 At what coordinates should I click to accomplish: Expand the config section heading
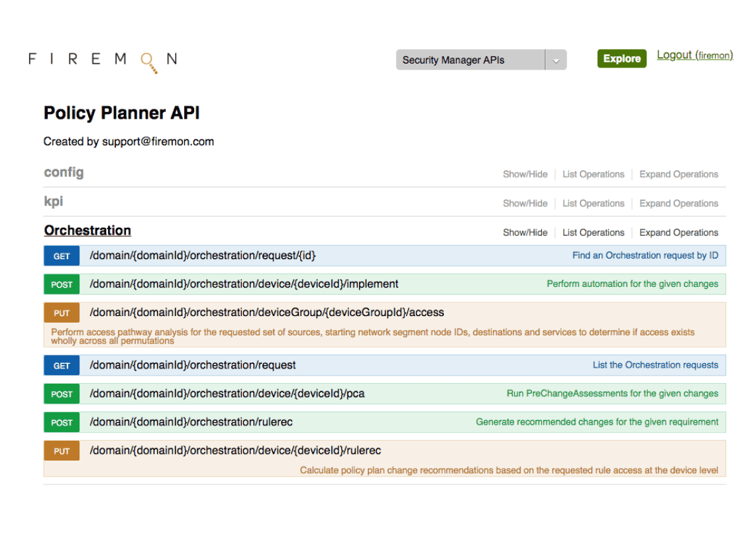tap(64, 172)
